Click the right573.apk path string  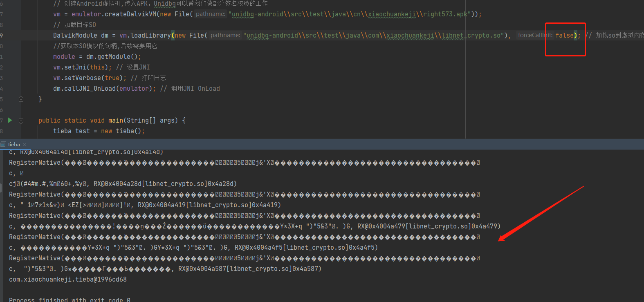point(350,14)
